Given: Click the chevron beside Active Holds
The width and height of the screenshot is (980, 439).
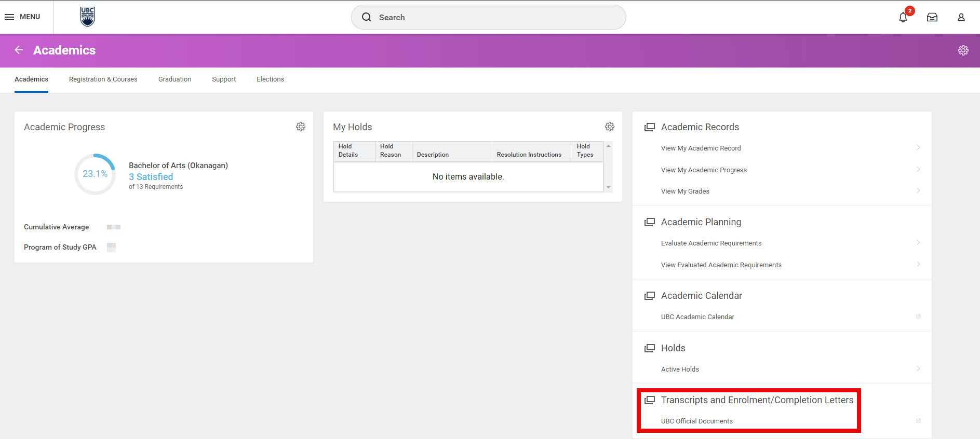Looking at the screenshot, I should [918, 369].
